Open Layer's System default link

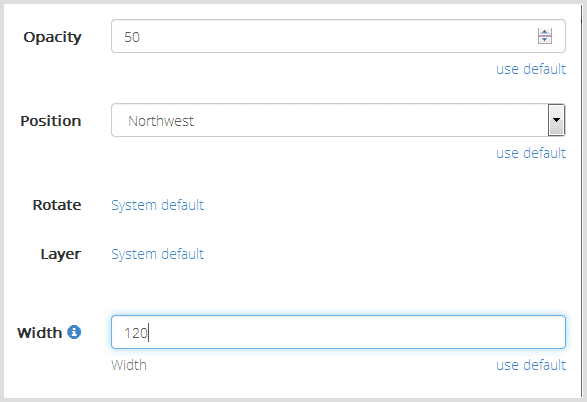[x=158, y=254]
